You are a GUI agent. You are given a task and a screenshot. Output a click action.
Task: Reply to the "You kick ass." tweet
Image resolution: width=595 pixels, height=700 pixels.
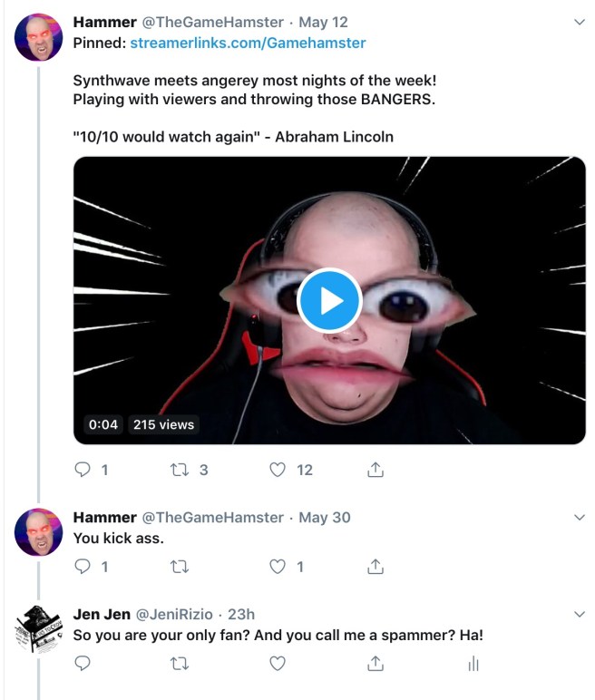(x=83, y=567)
